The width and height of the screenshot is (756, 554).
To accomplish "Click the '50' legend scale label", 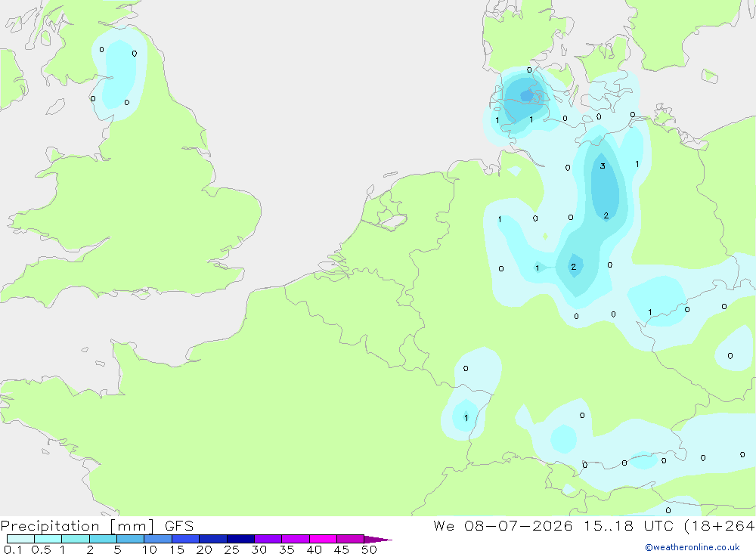I will pyautogui.click(x=370, y=549).
